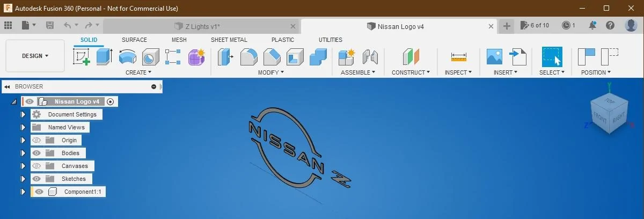The height and width of the screenshot is (219, 644).
Task: Select the Joint tool
Action: [x=370, y=56]
